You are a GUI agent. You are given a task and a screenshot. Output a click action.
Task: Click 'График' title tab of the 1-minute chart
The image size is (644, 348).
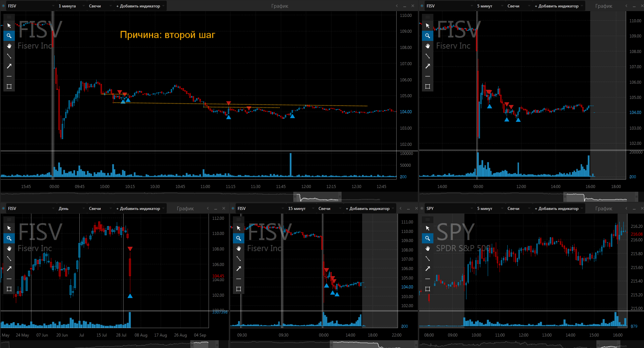click(280, 6)
